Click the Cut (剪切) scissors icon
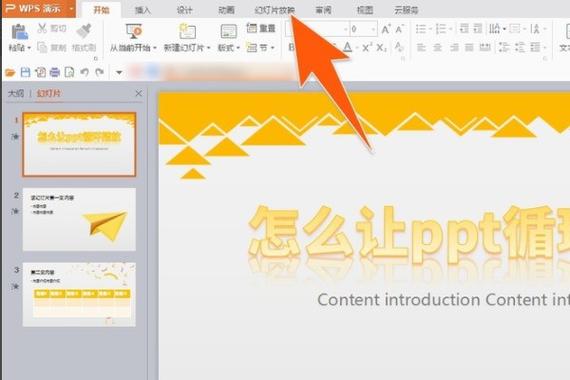This screenshot has width=570, height=380. tap(42, 28)
